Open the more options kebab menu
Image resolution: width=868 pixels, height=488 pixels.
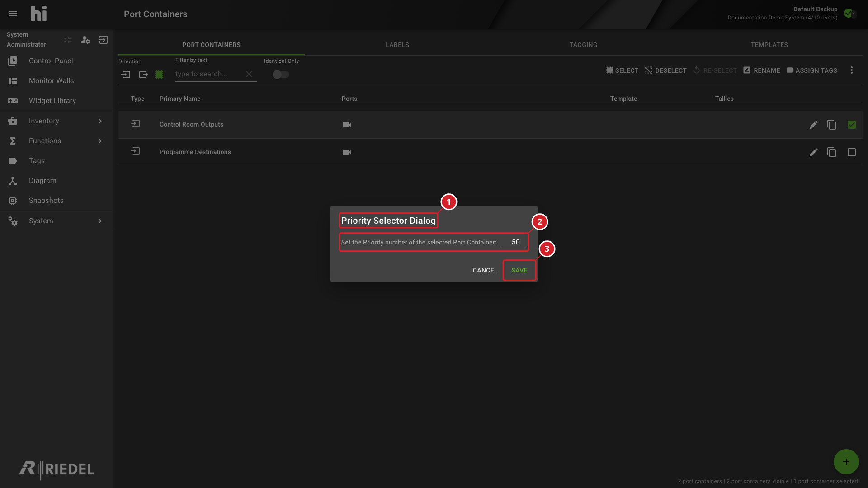(852, 70)
